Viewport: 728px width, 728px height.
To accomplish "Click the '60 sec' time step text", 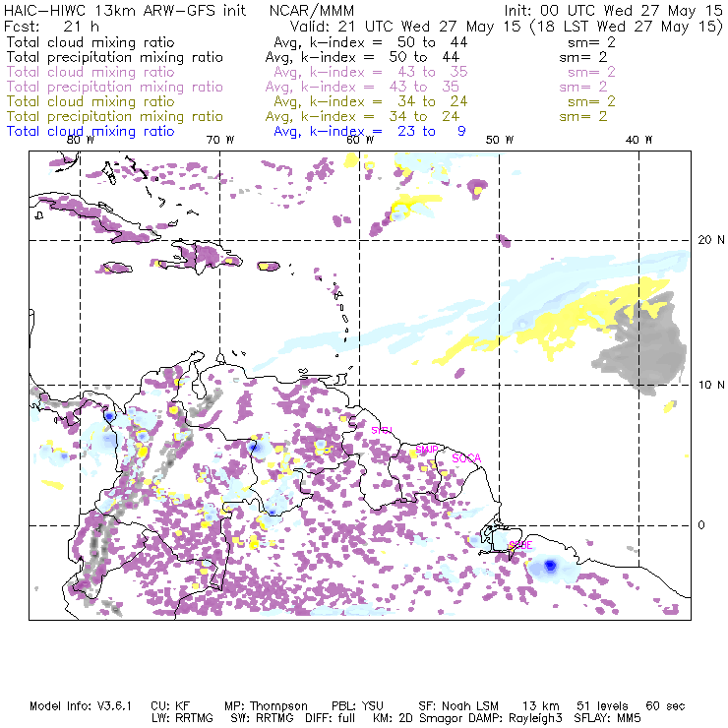I will click(x=665, y=706).
